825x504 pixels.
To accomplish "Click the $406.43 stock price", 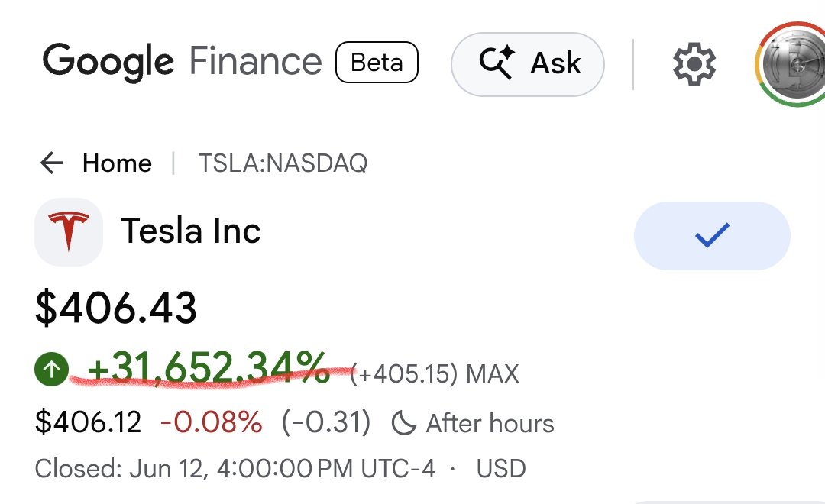I will (116, 308).
